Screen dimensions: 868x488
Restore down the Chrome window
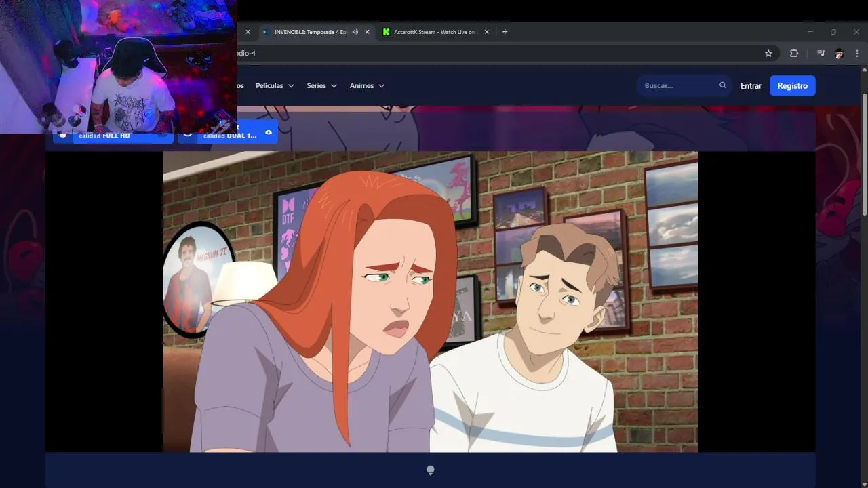(833, 32)
